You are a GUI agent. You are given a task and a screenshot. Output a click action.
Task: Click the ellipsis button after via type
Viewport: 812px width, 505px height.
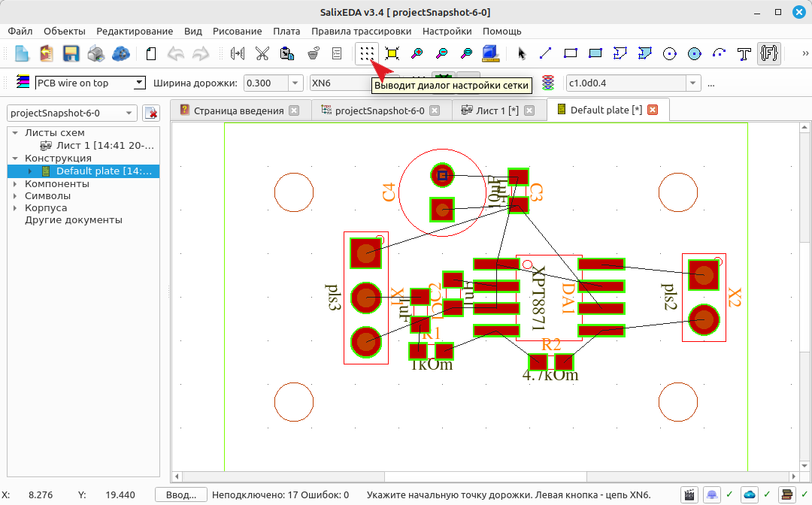tap(711, 83)
